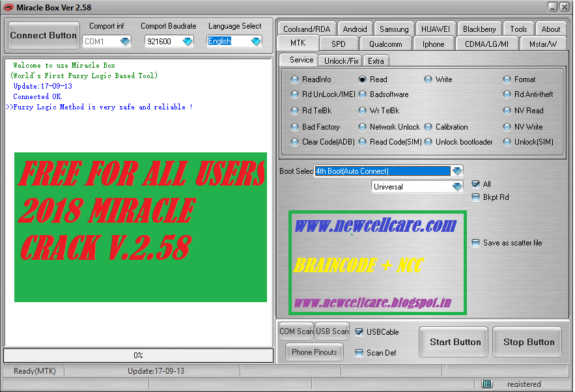This screenshot has height=392, width=575.
Task: Click the 0% progress bar
Action: tap(138, 356)
